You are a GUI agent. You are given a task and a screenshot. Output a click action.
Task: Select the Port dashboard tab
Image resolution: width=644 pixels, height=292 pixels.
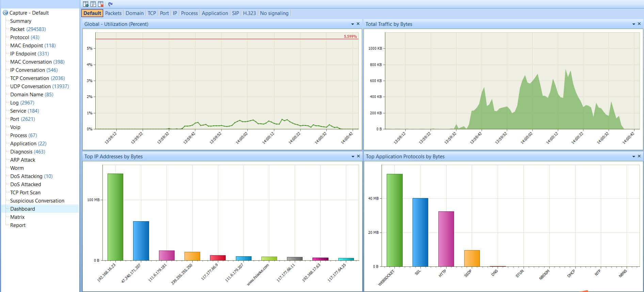click(164, 13)
